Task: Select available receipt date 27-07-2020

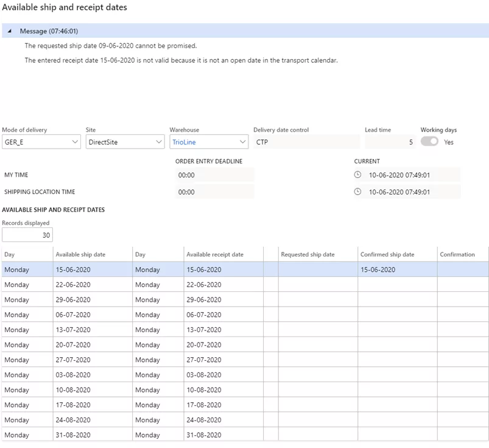Action: click(x=223, y=360)
